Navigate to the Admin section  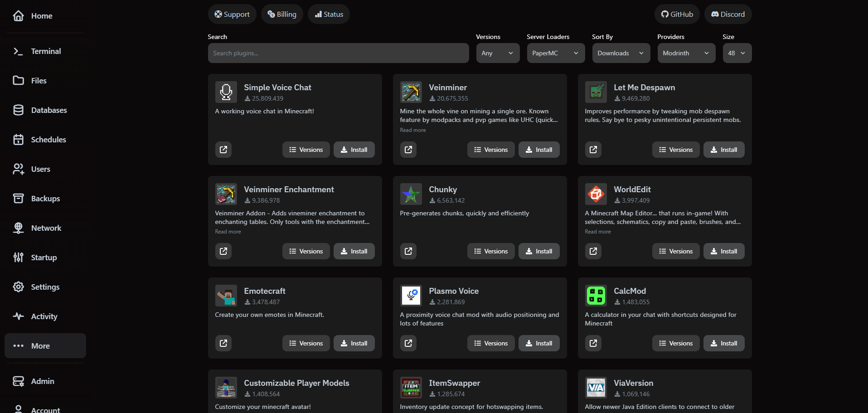[42, 381]
